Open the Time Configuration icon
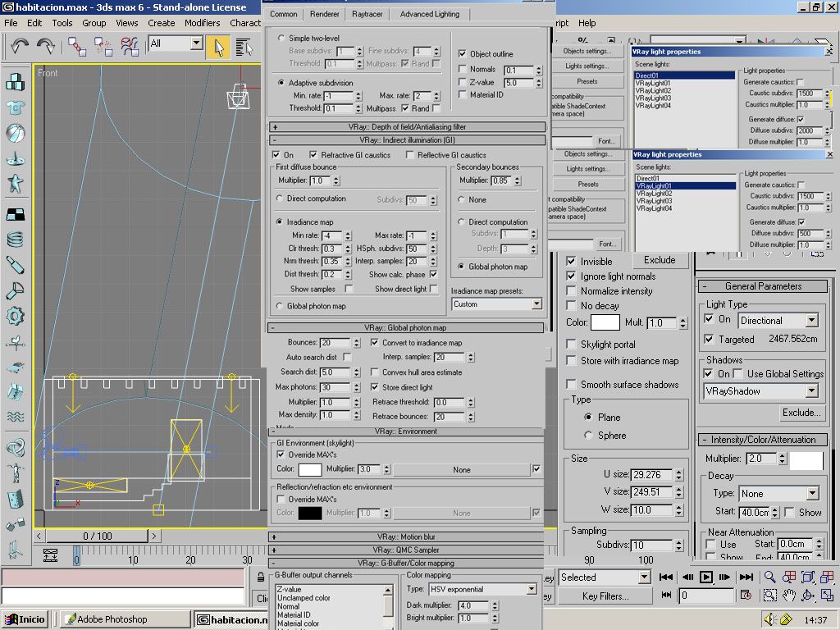 746,596
